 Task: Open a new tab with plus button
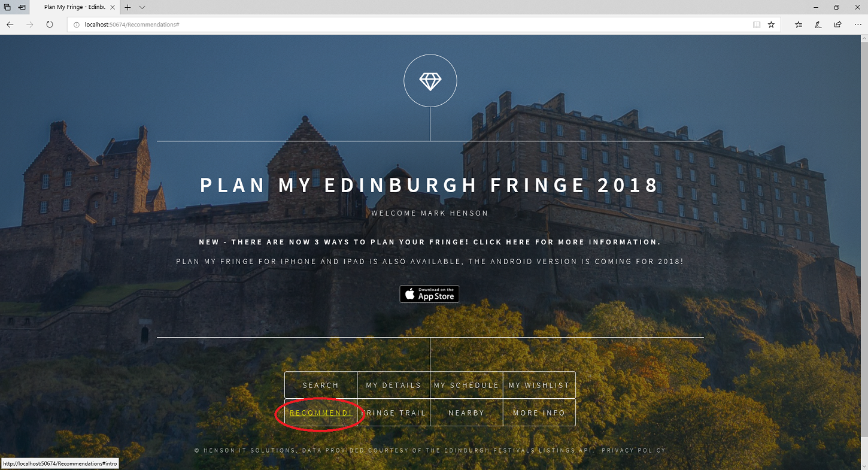pyautogui.click(x=128, y=7)
